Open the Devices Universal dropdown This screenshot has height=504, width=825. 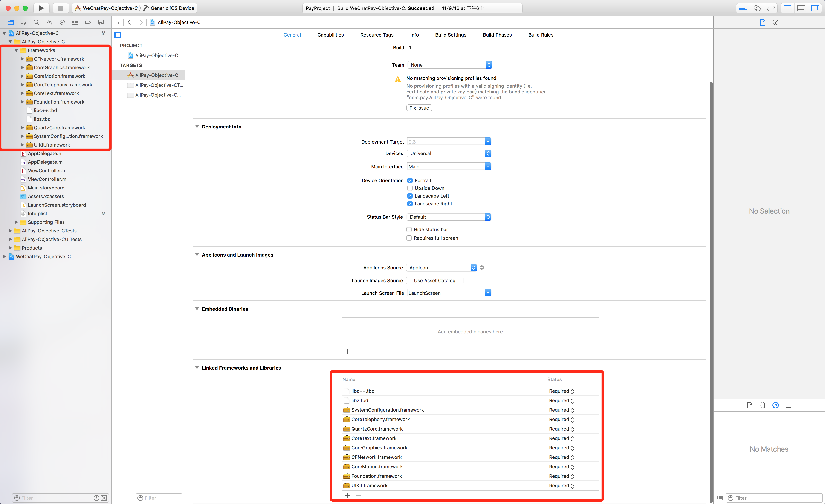[x=449, y=153]
